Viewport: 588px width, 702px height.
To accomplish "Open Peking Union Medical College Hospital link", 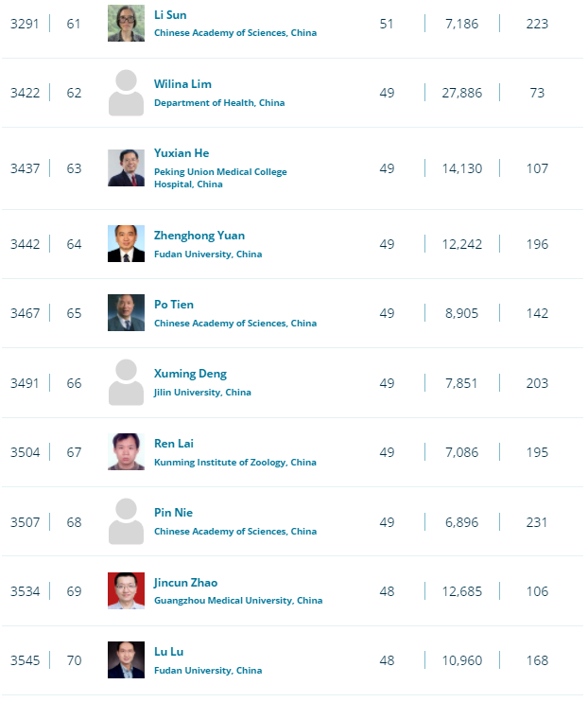I will coord(220,178).
